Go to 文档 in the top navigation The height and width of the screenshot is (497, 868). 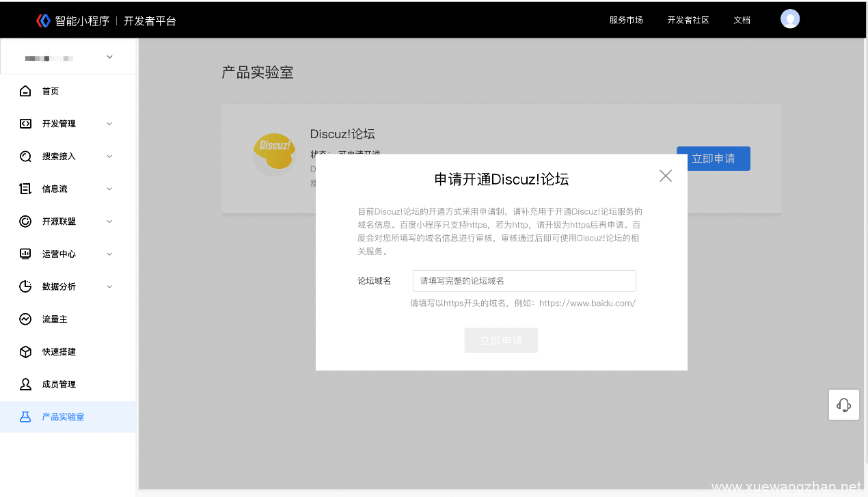tap(742, 20)
